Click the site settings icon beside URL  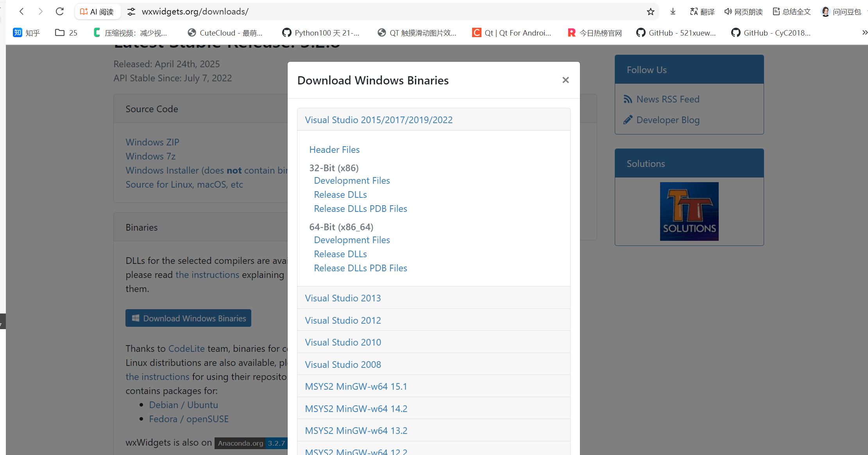[x=131, y=12]
